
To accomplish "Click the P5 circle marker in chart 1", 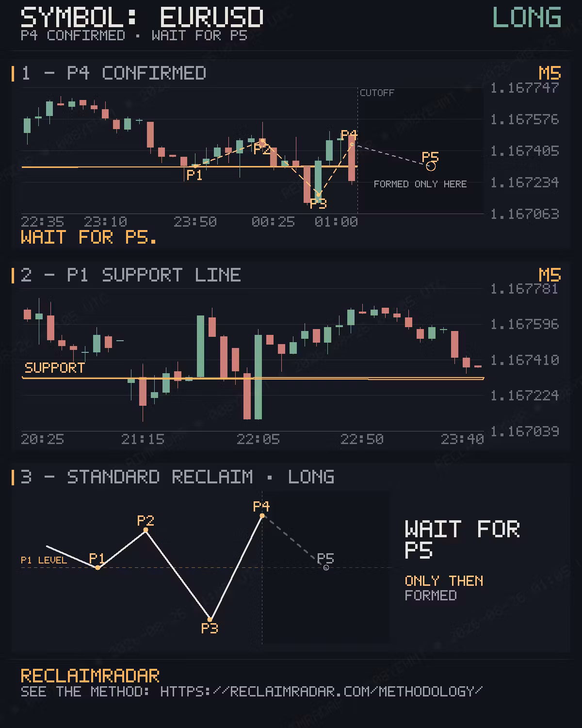I will [x=431, y=166].
